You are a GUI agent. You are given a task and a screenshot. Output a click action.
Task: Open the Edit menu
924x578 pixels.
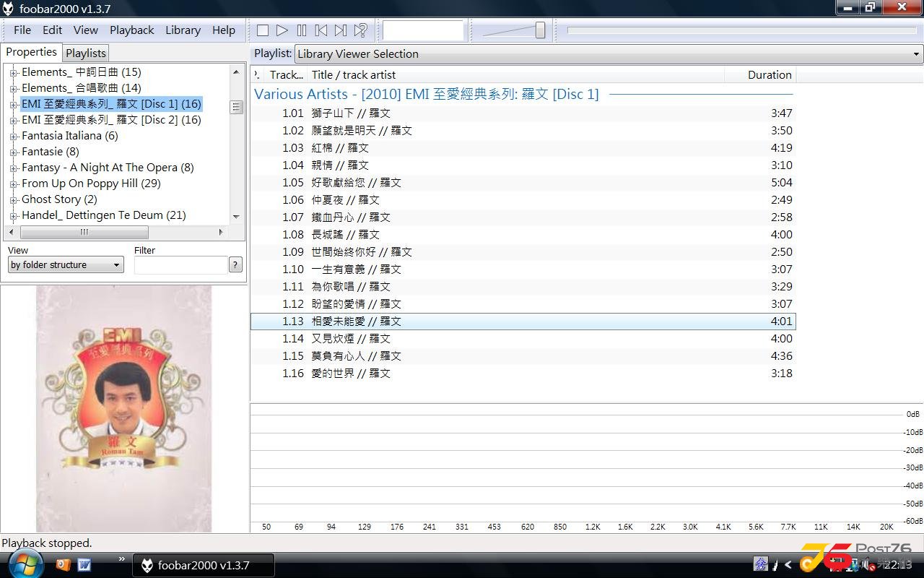coord(53,30)
